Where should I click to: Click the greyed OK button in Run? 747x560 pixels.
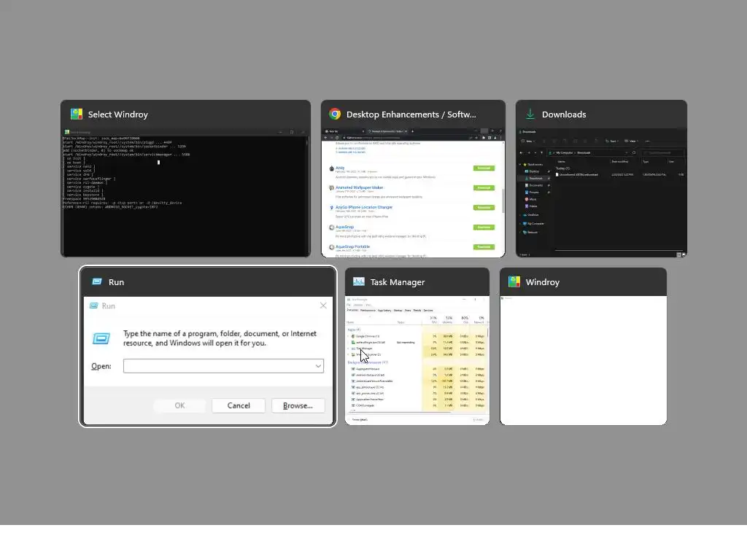point(179,405)
